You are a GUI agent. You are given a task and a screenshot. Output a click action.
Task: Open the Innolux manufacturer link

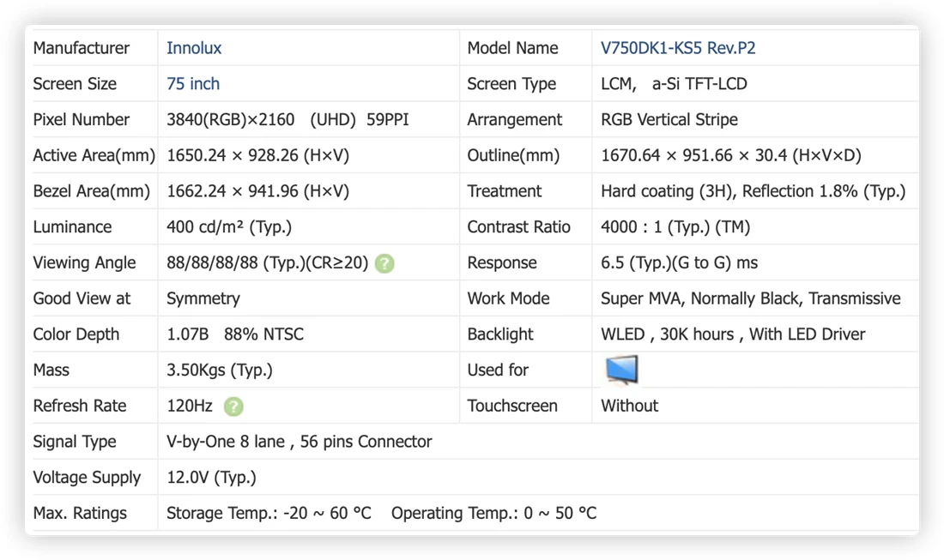tap(194, 48)
